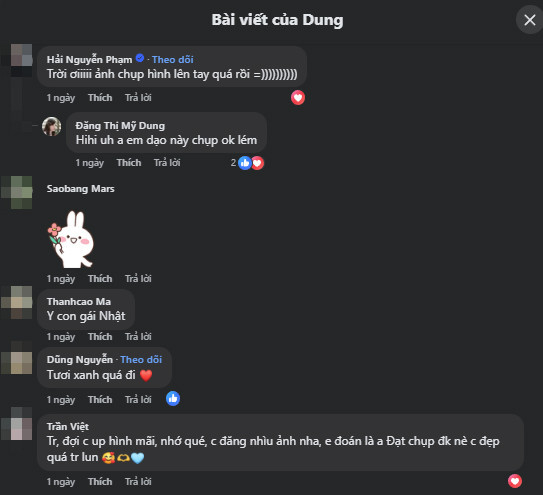Open Saobang Mars profile name link
543x495 pixels.
[80, 189]
